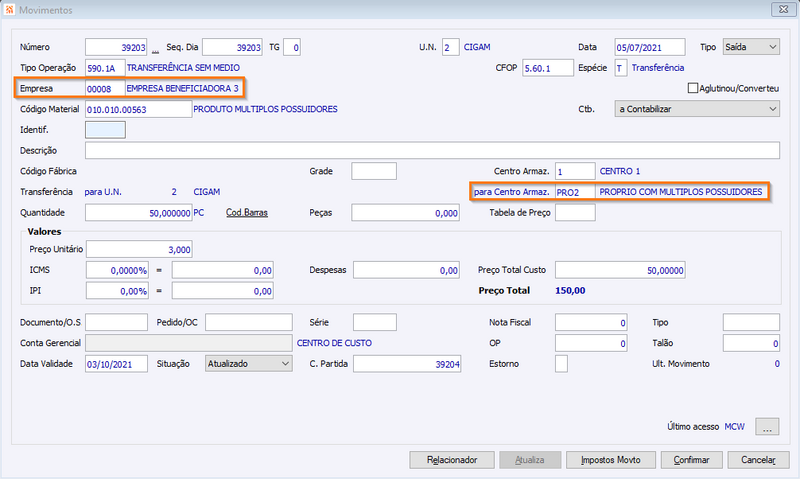The height and width of the screenshot is (479, 800).
Task: Click the IPI value field
Action: point(222,291)
